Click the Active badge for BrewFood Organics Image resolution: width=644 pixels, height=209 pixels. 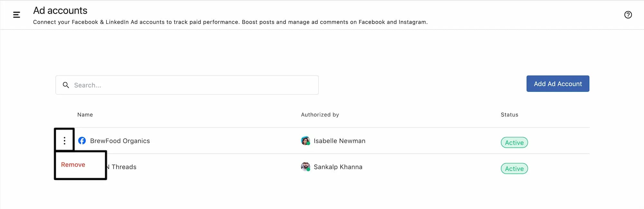tap(514, 143)
